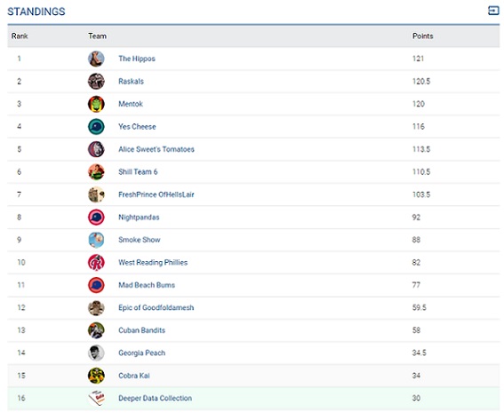Click the export icon beside Standings header
Image resolution: width=504 pixels, height=420 pixels.
(493, 11)
